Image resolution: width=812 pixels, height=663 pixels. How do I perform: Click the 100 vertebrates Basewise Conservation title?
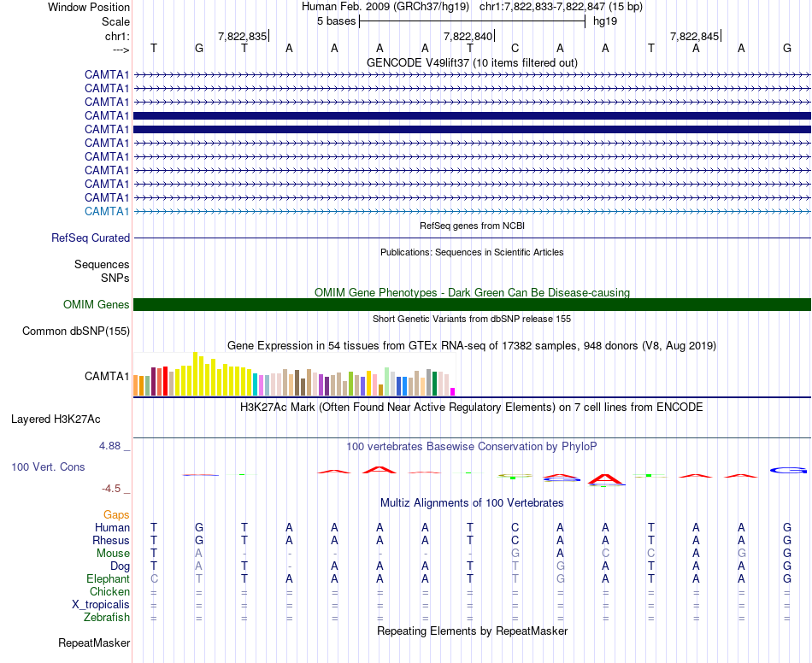[x=472, y=447]
